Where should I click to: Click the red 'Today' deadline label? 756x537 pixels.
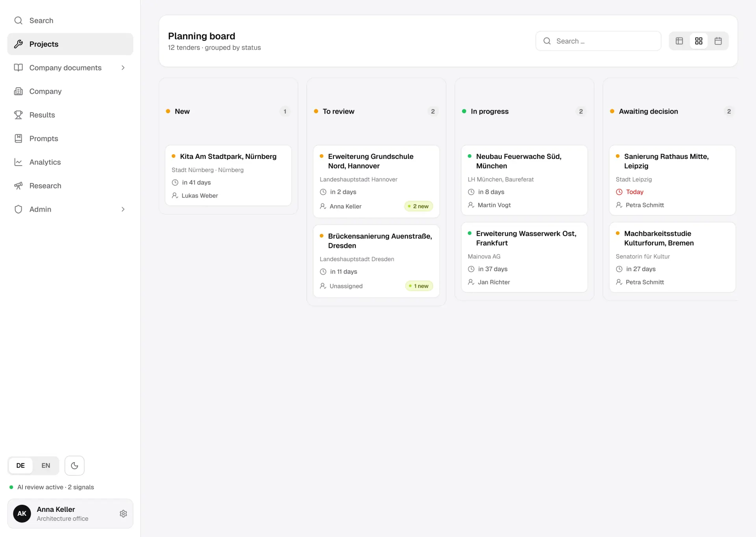point(634,192)
